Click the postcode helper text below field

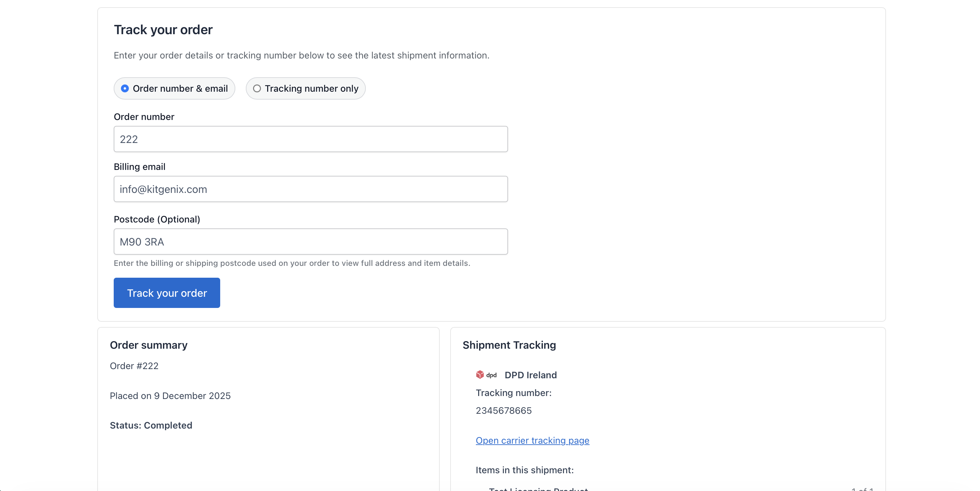click(292, 263)
